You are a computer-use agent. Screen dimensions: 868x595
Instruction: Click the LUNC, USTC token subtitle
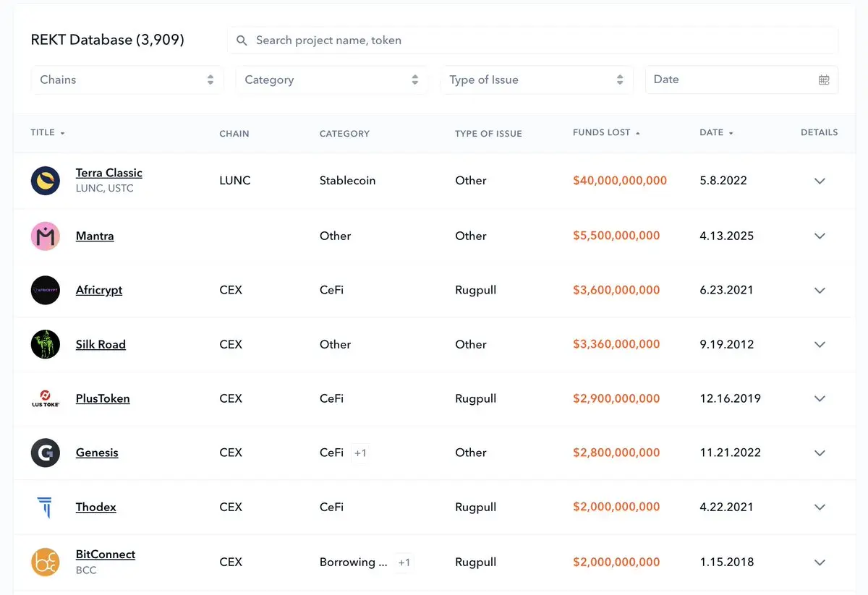[105, 189]
